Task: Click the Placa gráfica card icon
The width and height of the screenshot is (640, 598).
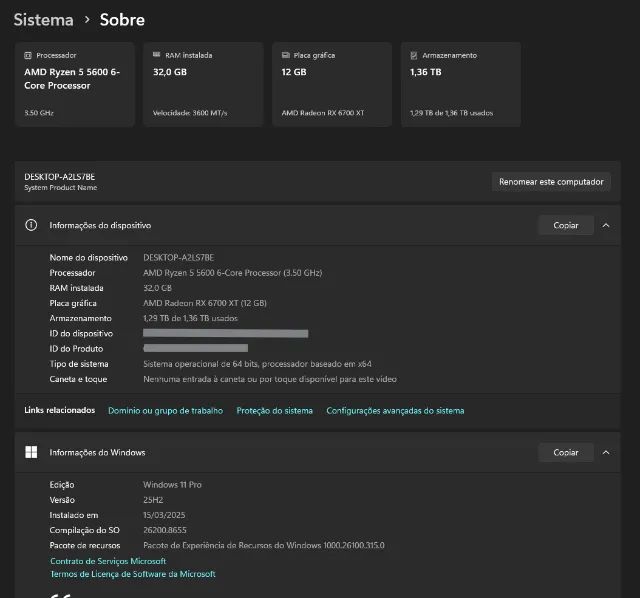Action: point(285,55)
